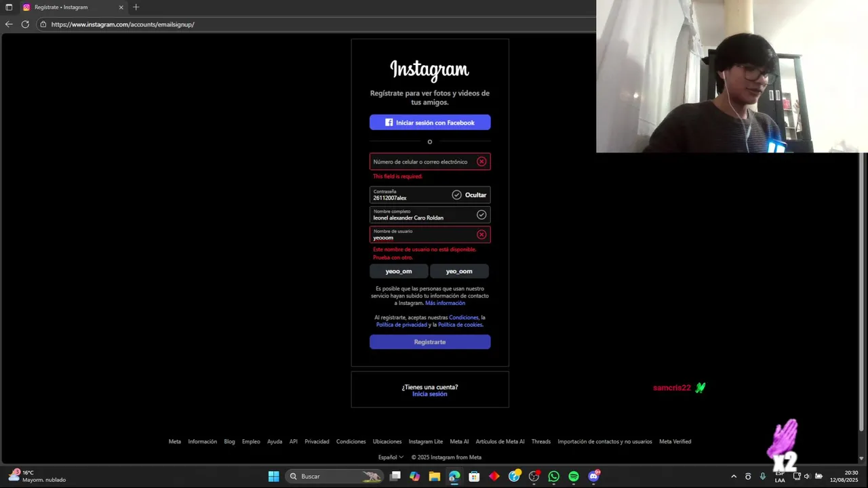Open the Ayuda footer link
The image size is (868, 488).
pyautogui.click(x=275, y=442)
